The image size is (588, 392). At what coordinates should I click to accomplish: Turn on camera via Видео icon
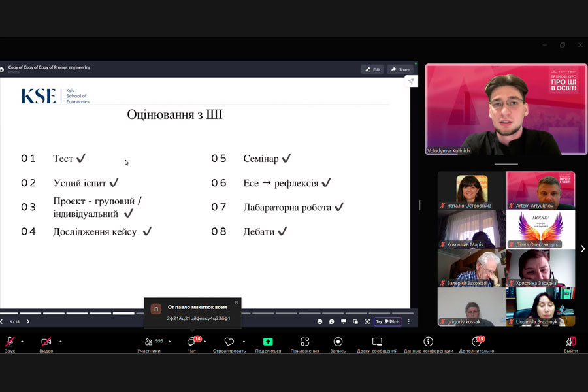click(46, 342)
